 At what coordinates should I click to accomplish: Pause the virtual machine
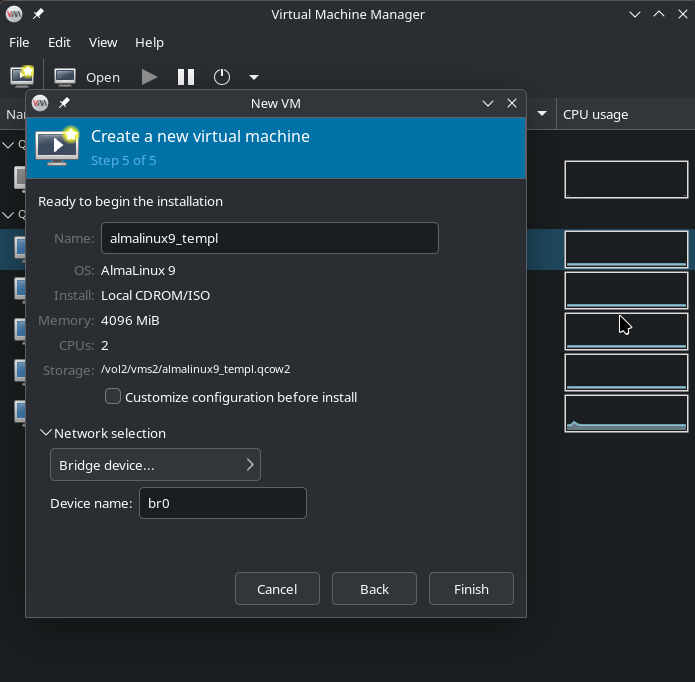point(186,77)
